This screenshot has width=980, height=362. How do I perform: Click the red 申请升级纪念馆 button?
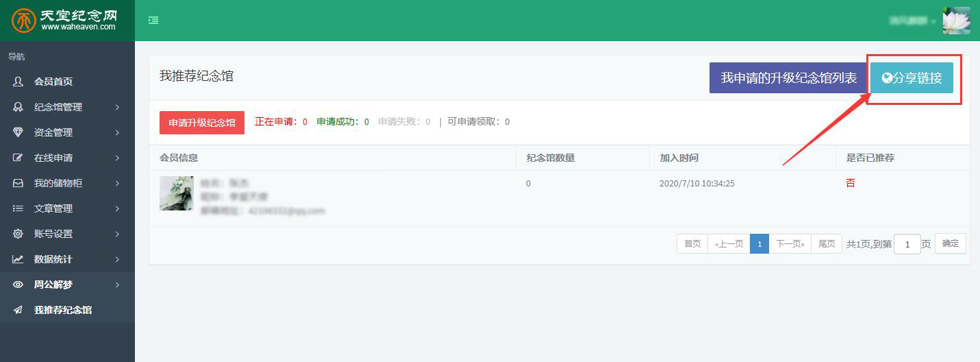point(202,123)
